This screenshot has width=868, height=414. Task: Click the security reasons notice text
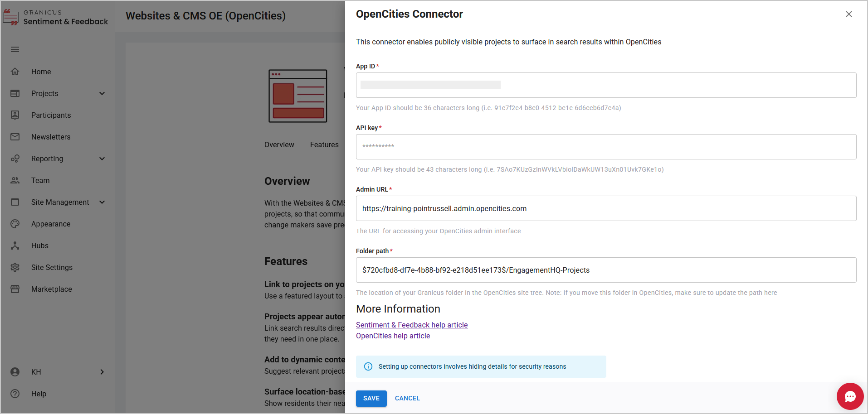click(472, 366)
